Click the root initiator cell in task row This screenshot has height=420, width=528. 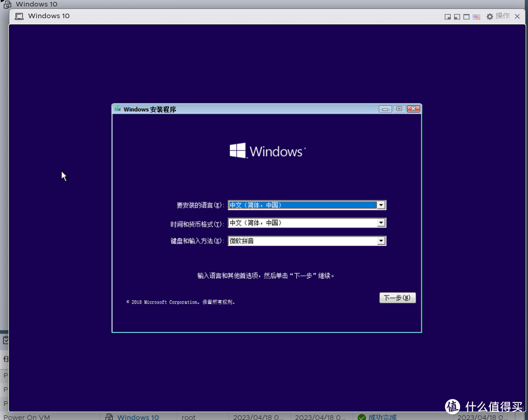(x=188, y=417)
